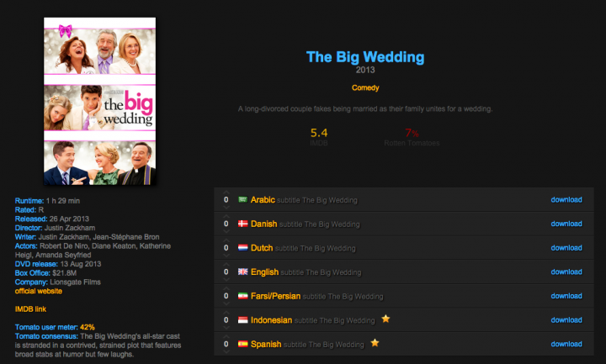Upvote the Indonesian subtitle
Image resolution: width=606 pixels, height=364 pixels.
226,313
